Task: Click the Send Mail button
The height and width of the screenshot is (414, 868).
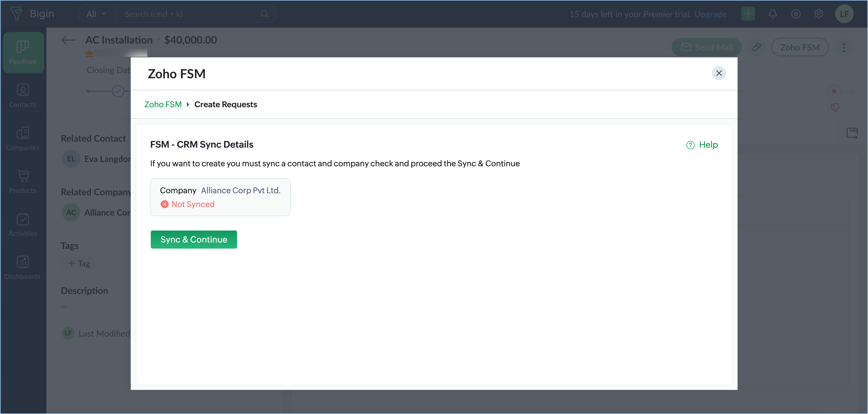Action: [x=706, y=47]
